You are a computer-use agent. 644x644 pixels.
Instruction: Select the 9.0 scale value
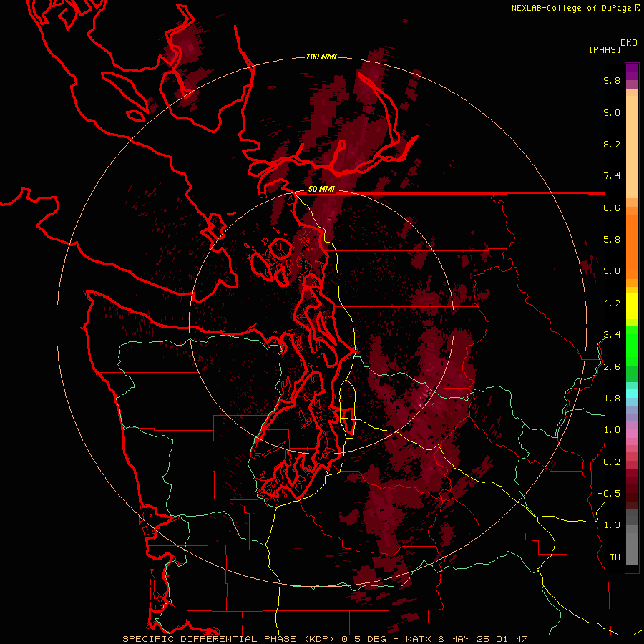pos(612,112)
